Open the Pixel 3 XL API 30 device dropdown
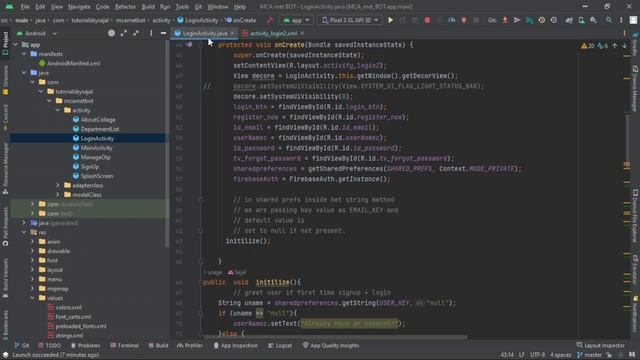The image size is (640, 360). 350,20
